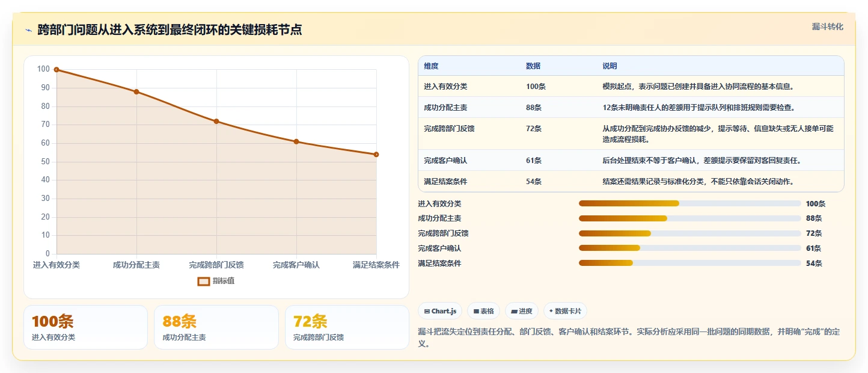
Task: Click the 完成客户确认 x-axis label
Action: click(296, 265)
